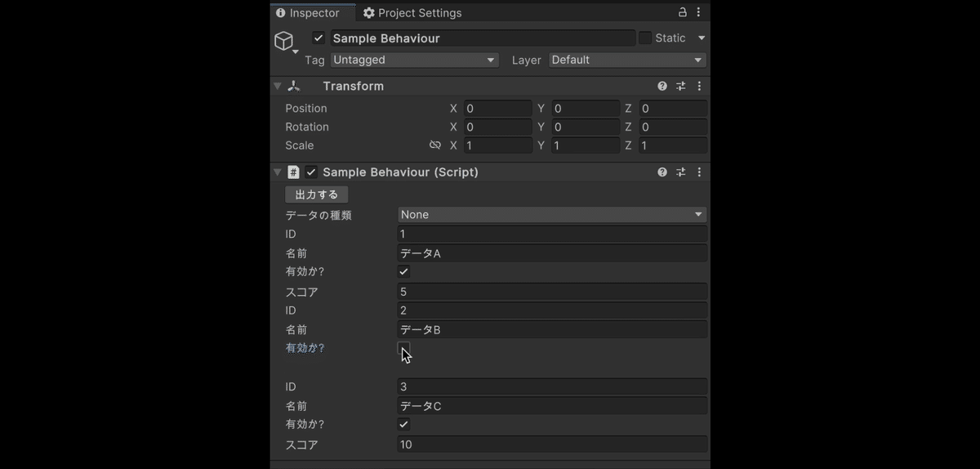Open the データの種類 dropdown

coord(551,215)
